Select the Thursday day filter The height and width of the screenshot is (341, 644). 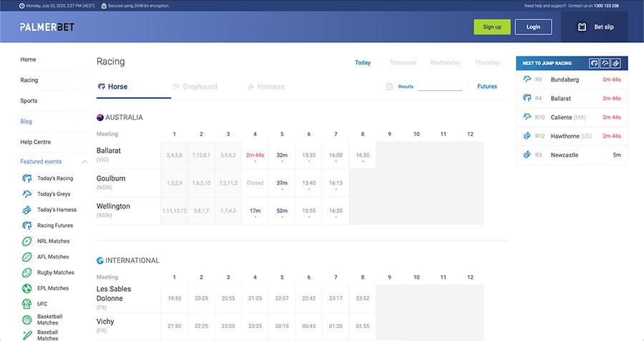click(x=487, y=62)
